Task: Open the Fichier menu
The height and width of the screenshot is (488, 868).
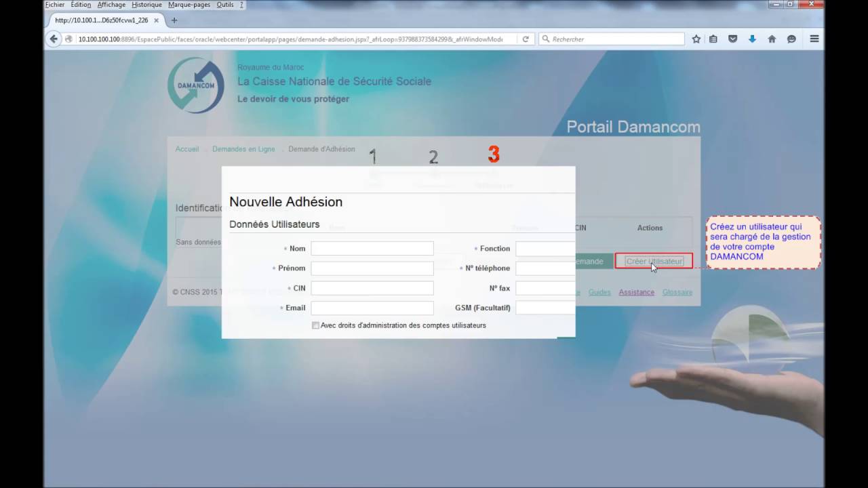Action: pyautogui.click(x=54, y=5)
